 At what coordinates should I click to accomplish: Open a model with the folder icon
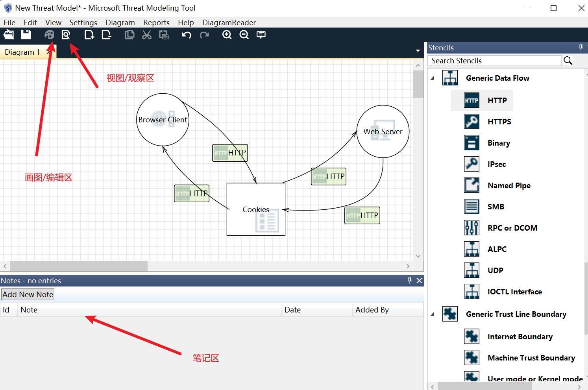pyautogui.click(x=9, y=35)
